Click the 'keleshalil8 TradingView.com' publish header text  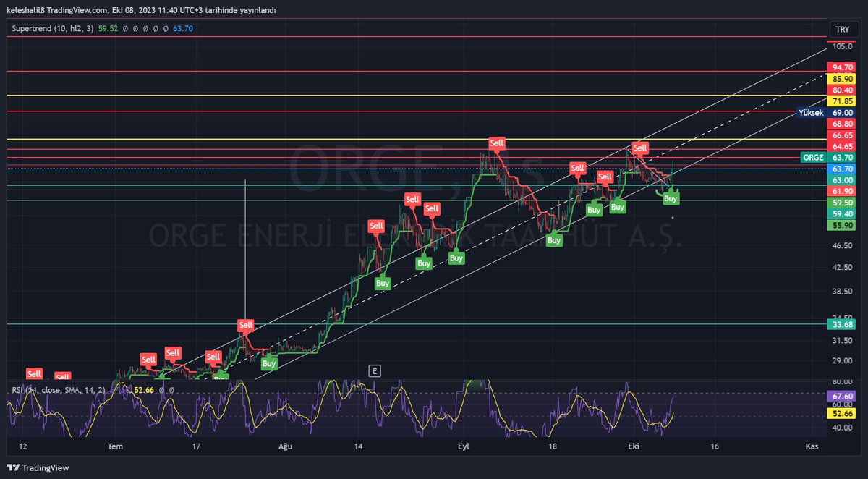click(57, 10)
